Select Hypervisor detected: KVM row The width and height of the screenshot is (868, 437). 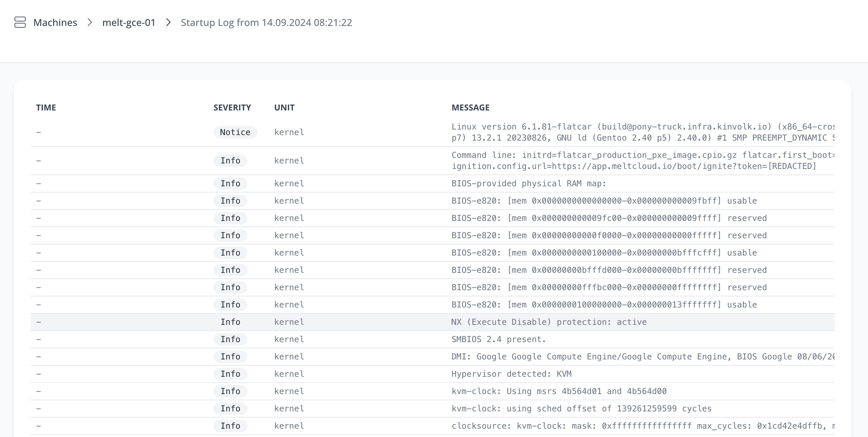pos(511,374)
